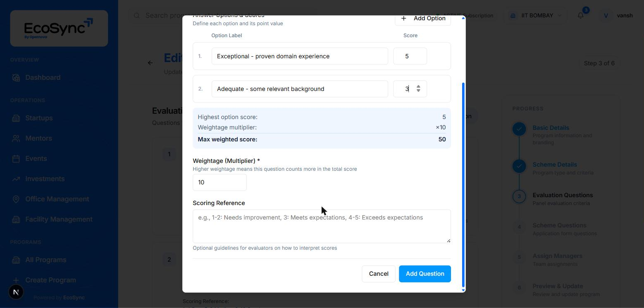Click the Add Option button

coord(423,19)
